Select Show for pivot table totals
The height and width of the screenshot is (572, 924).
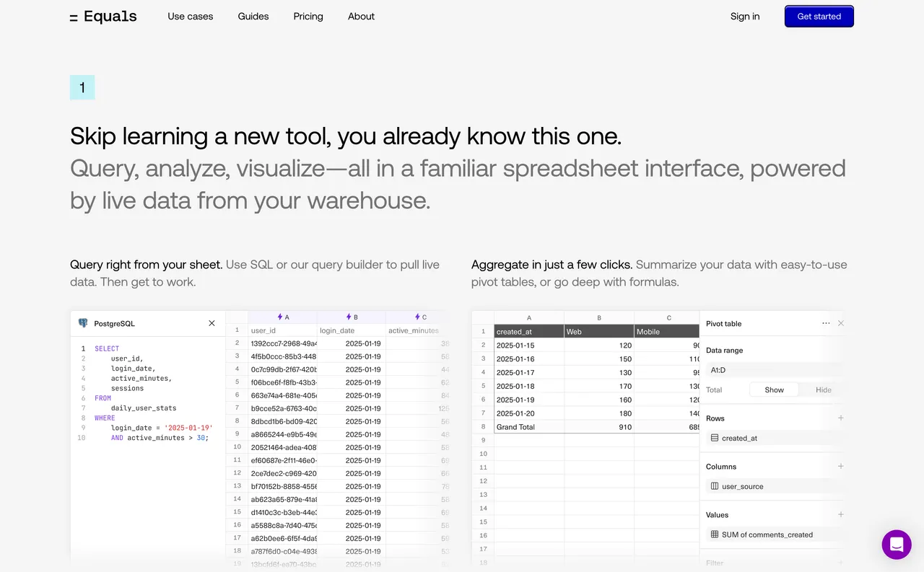point(773,390)
